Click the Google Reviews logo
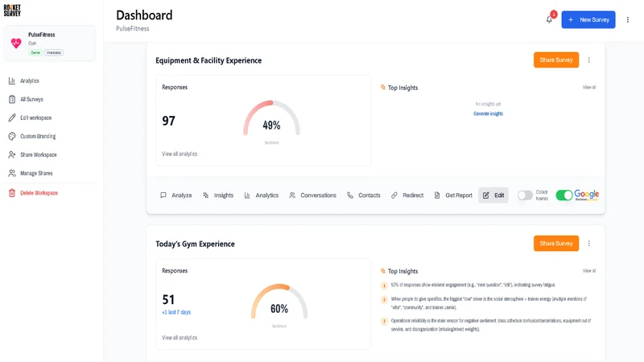 pos(587,195)
